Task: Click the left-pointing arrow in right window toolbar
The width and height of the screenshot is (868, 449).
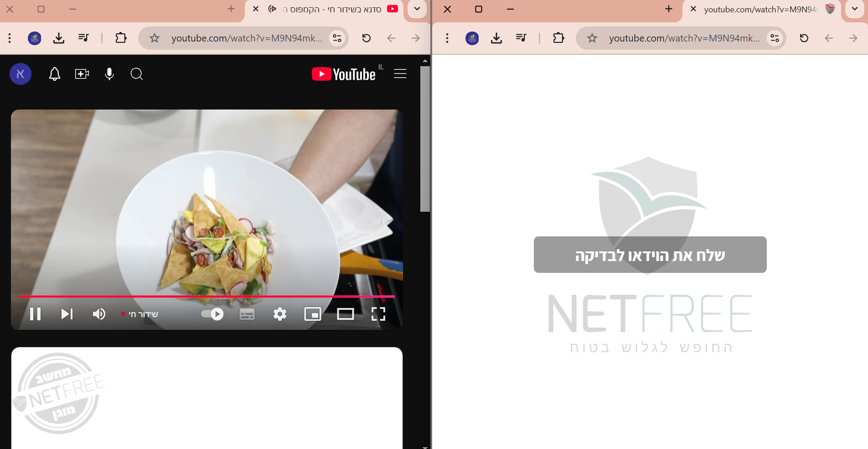Action: coord(829,38)
